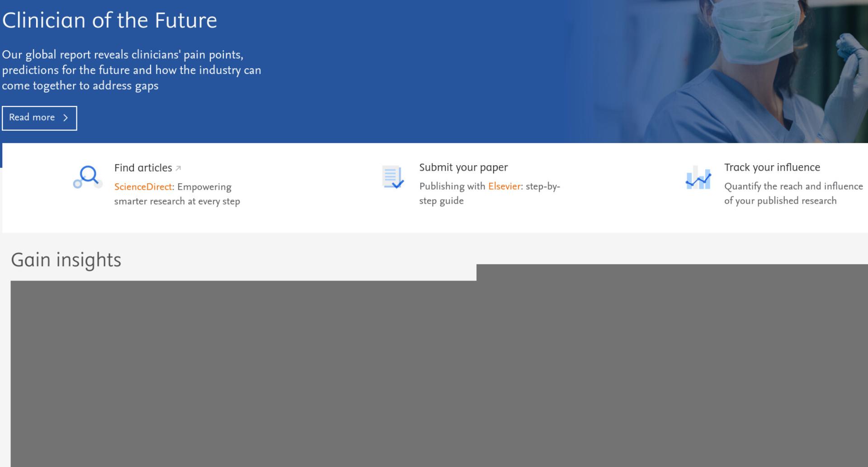Click the Gain insights heading
The height and width of the screenshot is (467, 868).
[x=66, y=260]
